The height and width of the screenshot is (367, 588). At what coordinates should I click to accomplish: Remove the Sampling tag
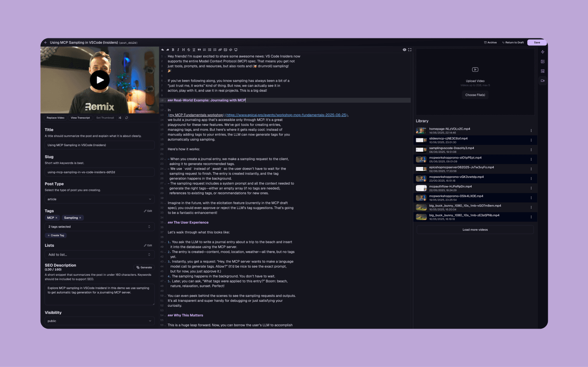pyautogui.click(x=80, y=218)
